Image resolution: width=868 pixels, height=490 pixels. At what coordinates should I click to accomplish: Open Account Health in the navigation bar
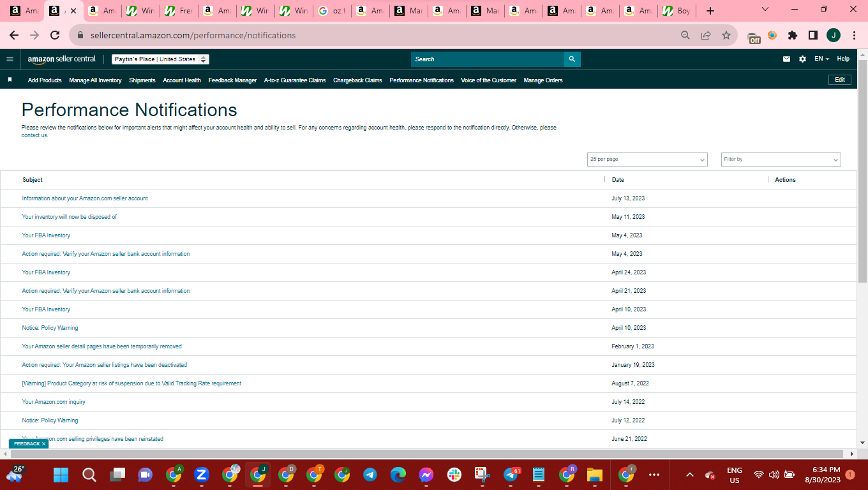click(x=182, y=80)
